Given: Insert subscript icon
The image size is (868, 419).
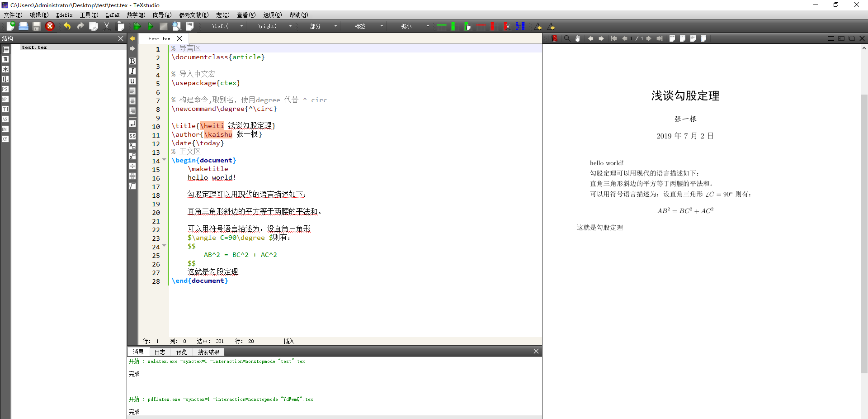Looking at the screenshot, I should [x=132, y=146].
